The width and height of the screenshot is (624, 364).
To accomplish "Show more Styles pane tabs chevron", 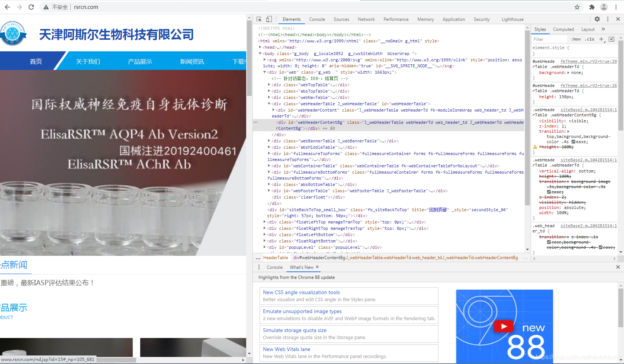I will (x=603, y=29).
